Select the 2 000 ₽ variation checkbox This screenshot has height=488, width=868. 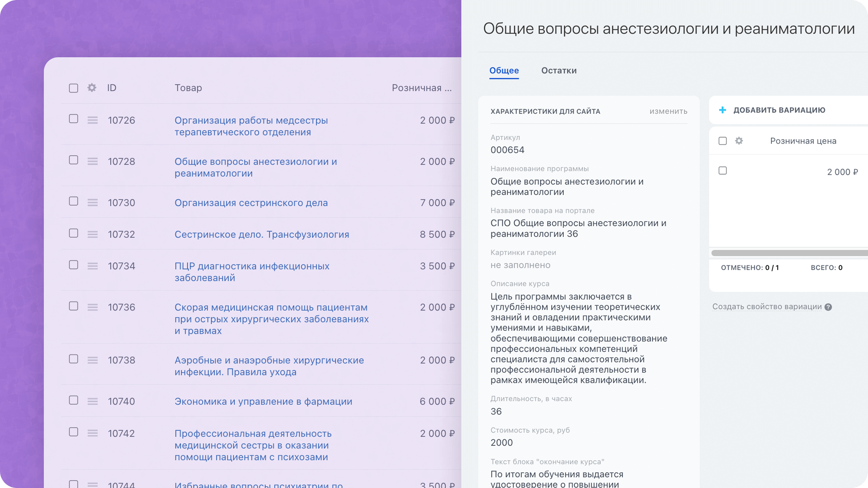[x=723, y=171]
